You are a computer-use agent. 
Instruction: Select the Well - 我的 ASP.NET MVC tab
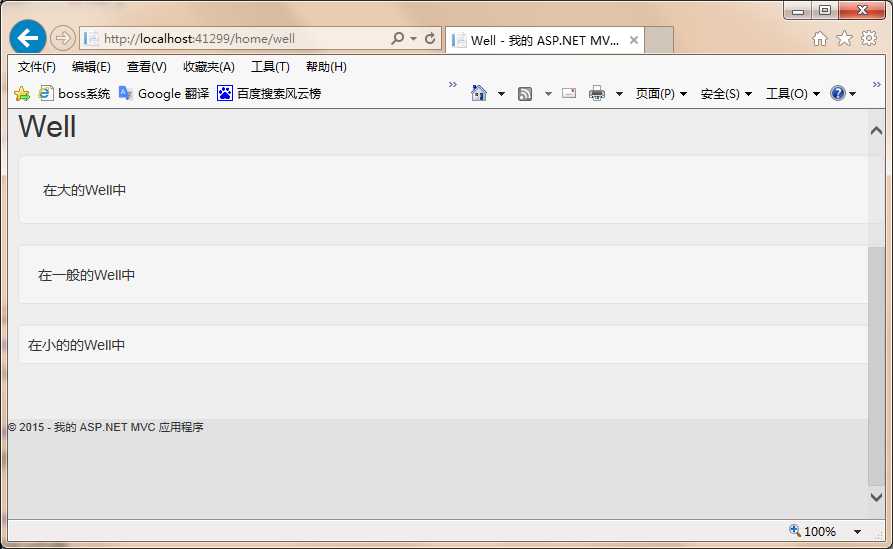tap(544, 40)
